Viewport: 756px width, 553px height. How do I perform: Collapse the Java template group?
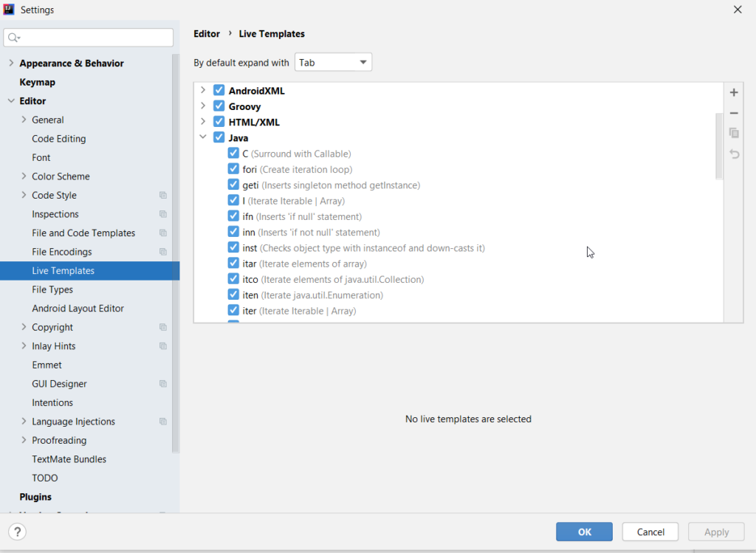pos(203,138)
